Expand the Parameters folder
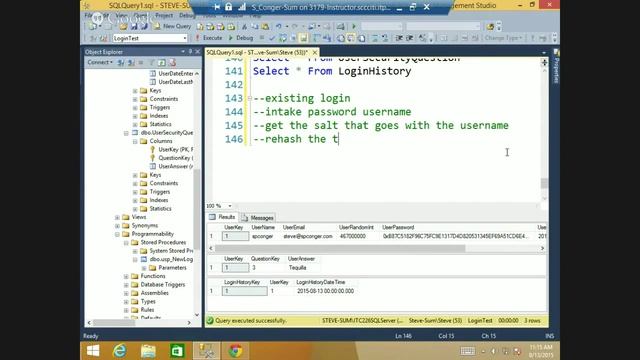Screen dimensions: 640x360 point(144,268)
